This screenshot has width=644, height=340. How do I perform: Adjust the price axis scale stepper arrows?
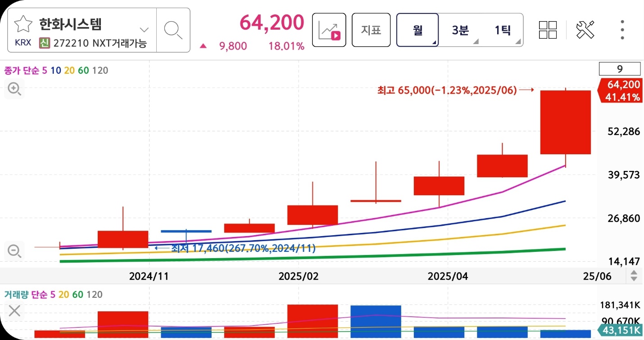tap(634, 275)
